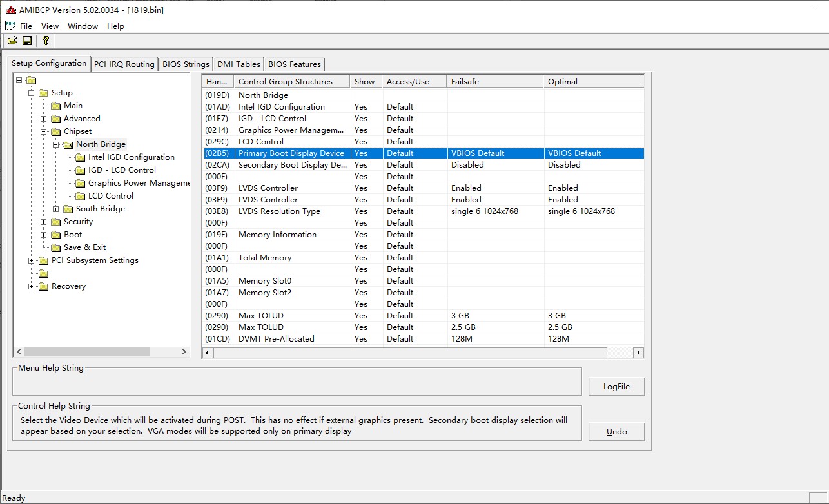Image resolution: width=829 pixels, height=504 pixels.
Task: Click the Optimal column header
Action: [x=594, y=81]
